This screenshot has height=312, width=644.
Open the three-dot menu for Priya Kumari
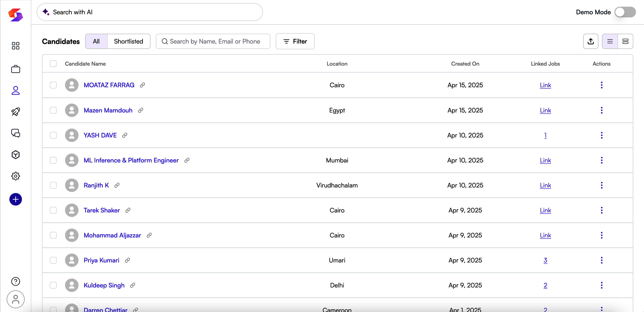click(x=601, y=260)
